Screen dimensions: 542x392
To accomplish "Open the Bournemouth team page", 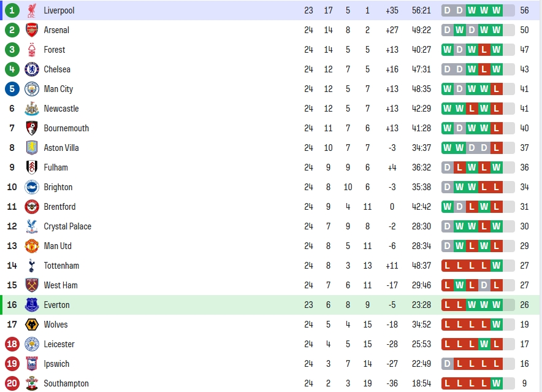I will tap(66, 128).
